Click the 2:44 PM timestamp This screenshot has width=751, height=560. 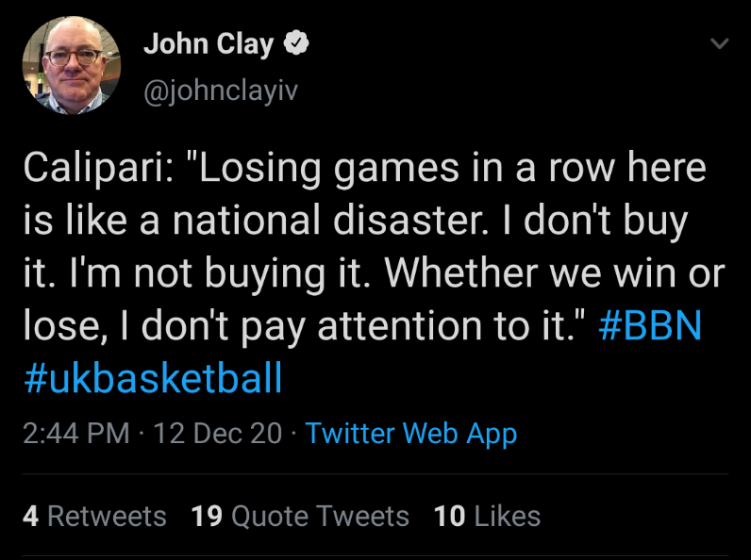pos(75,434)
